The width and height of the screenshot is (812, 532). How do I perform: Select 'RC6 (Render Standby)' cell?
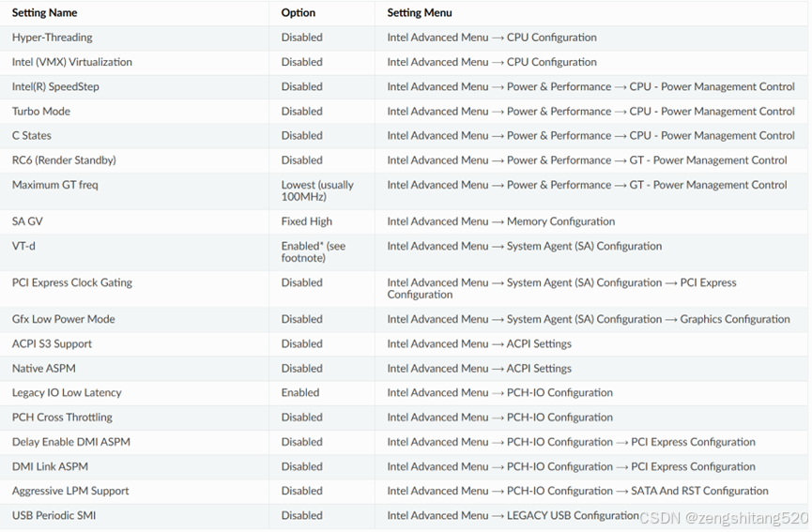tap(64, 160)
